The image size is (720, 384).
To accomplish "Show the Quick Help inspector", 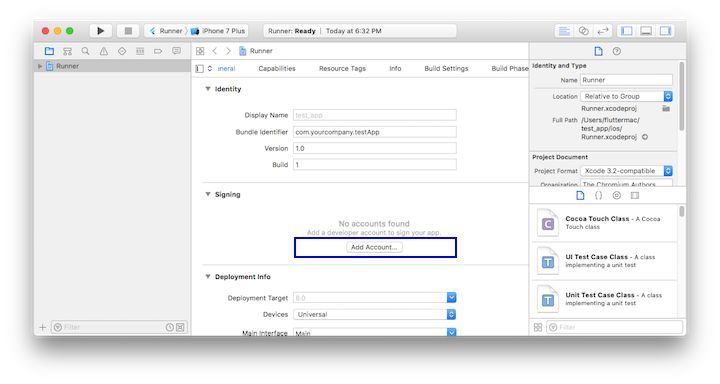I will coord(617,51).
